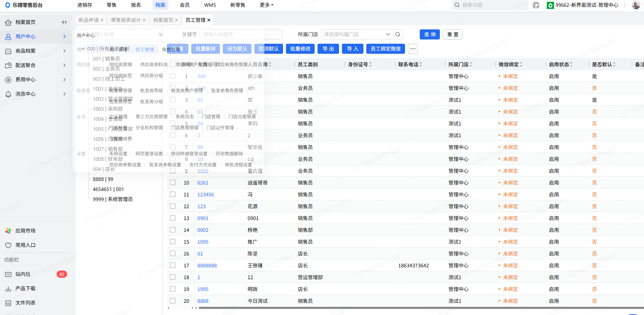
Task: Expand the 消息中心 chevron
Action: 65,94
